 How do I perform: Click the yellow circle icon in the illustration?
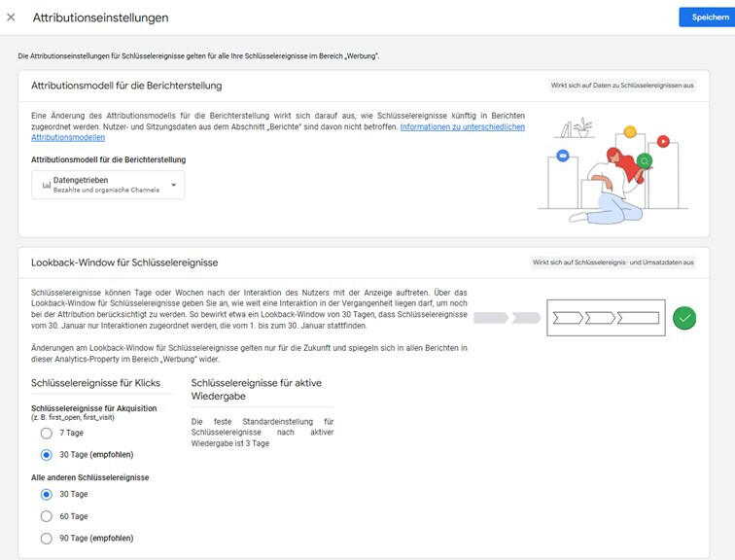pyautogui.click(x=630, y=131)
